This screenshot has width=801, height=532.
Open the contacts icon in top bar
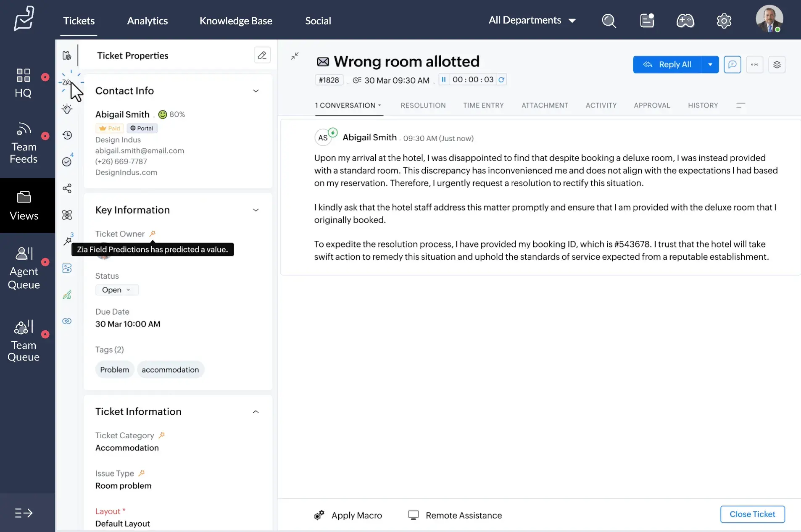click(647, 21)
